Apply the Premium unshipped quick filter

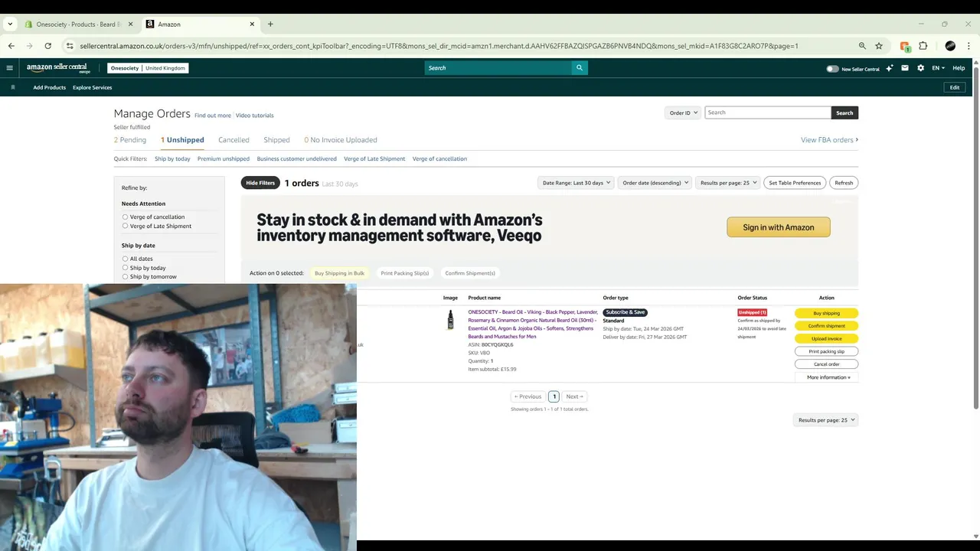(x=224, y=158)
